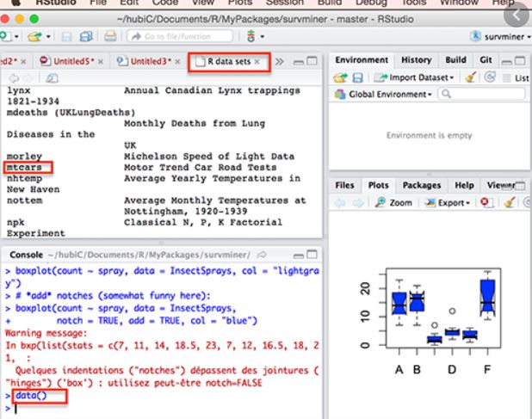Minimize the source editor pane
532x419 pixels.
point(299,62)
